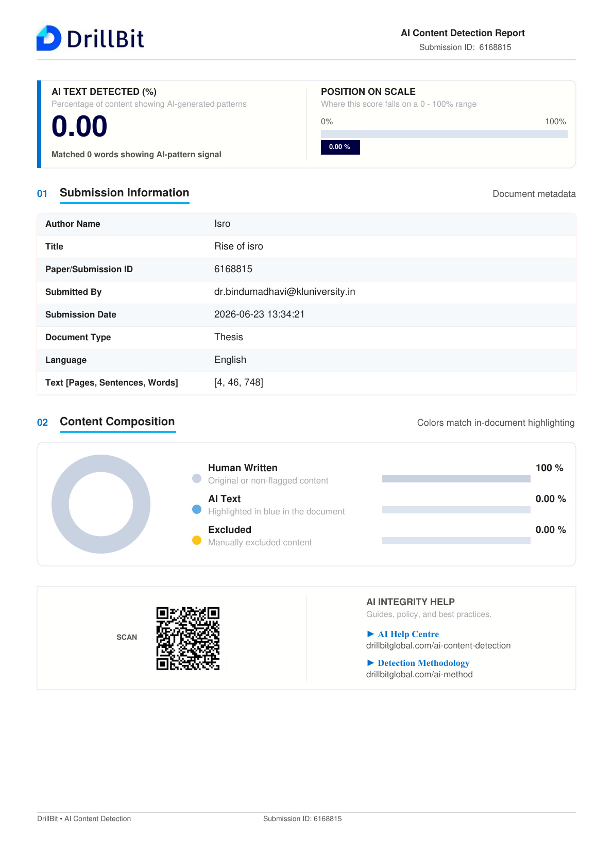This screenshot has height=868, width=613.
Task: Click the '0%' scale start label
Action: point(327,122)
